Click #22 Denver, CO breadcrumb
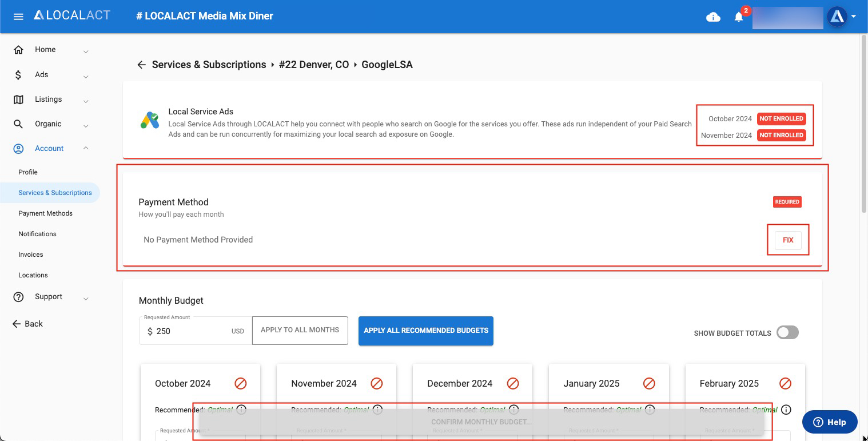The height and width of the screenshot is (441, 868). (x=314, y=65)
